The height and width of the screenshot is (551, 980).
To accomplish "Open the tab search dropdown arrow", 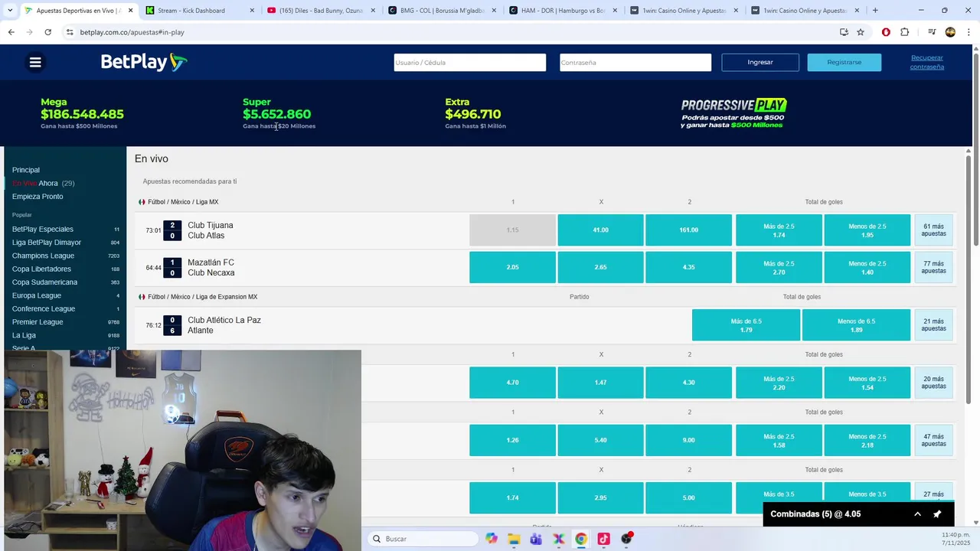I will pos(10,11).
